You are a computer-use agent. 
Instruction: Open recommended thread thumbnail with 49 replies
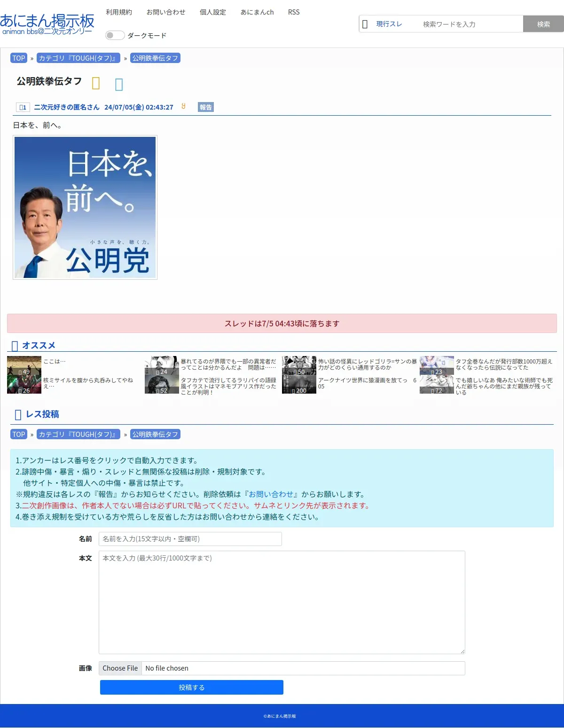24,365
